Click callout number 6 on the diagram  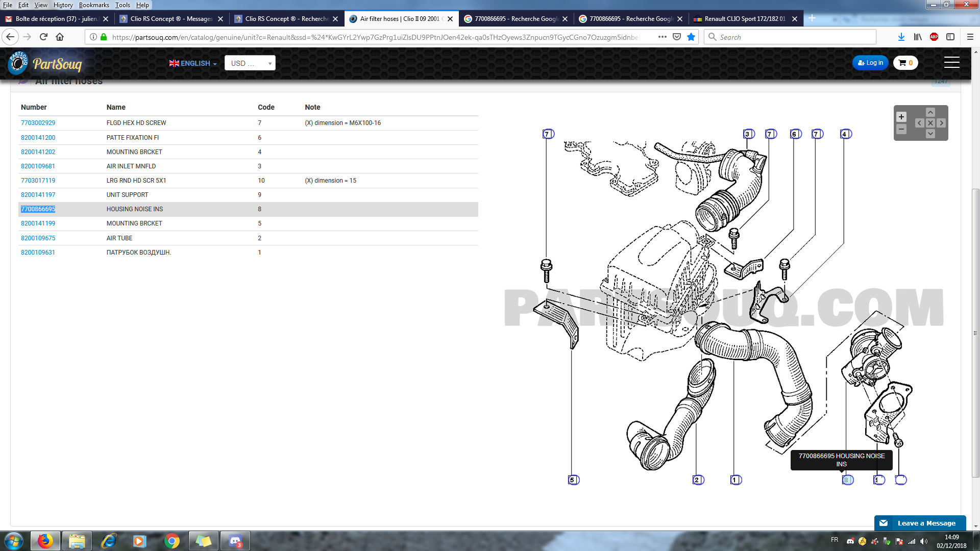pos(795,134)
